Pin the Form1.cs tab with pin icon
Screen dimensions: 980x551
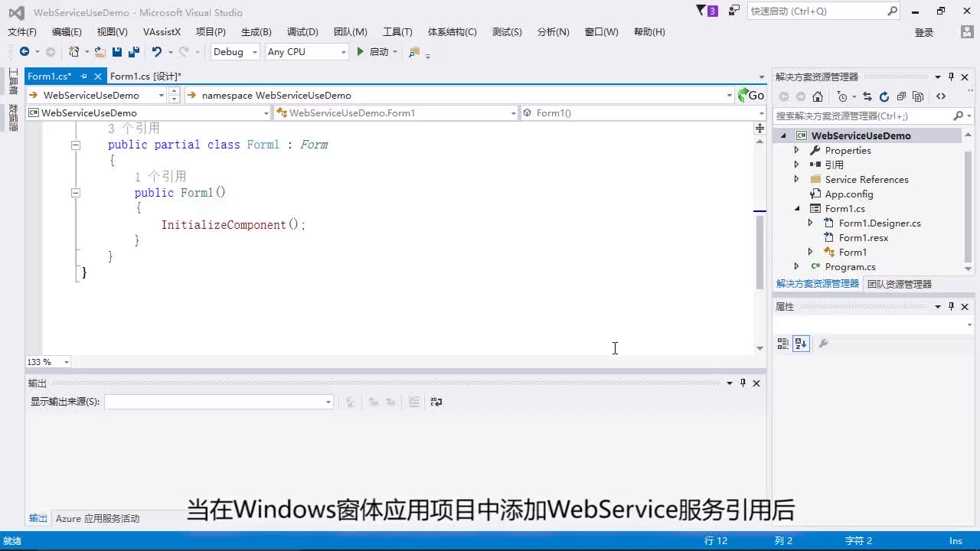(84, 76)
